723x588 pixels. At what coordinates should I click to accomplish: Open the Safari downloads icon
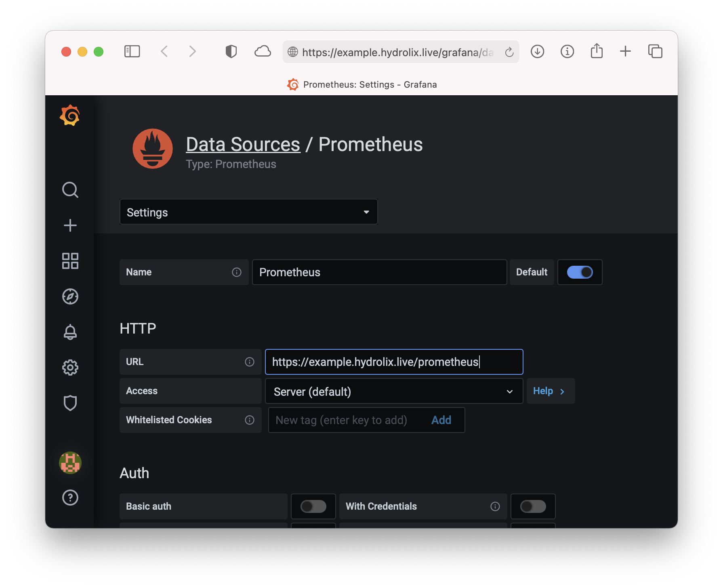click(538, 52)
